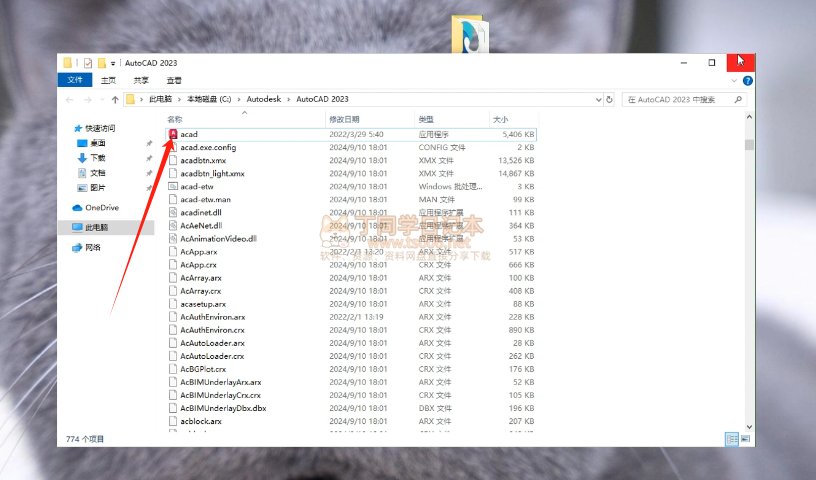Select the AcArray.arx file
Viewport: 816px width, 480px height.
tap(201, 278)
